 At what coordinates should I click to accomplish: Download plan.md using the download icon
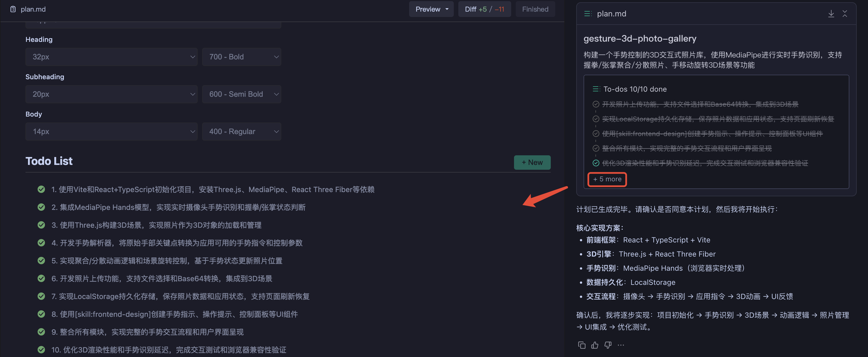(831, 14)
